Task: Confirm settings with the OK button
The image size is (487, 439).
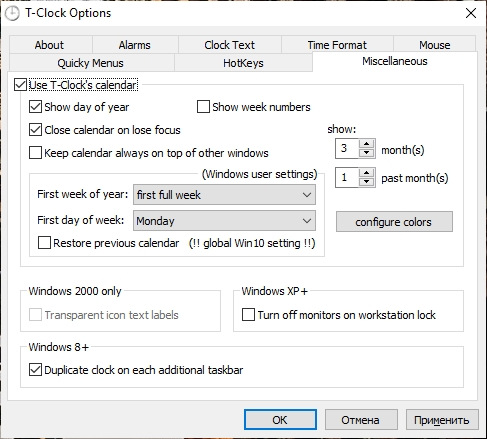Action: 280,420
